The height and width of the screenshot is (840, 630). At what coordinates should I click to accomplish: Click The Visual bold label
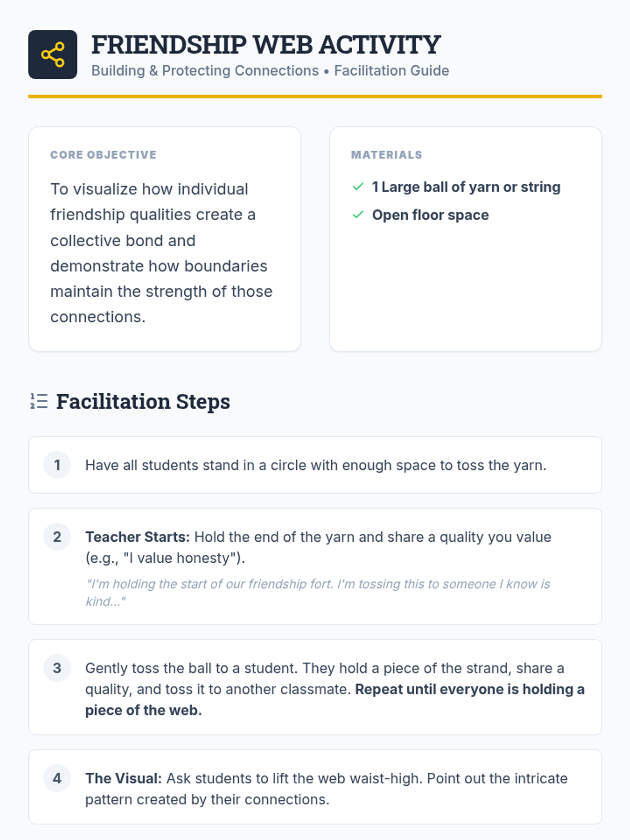point(124,779)
